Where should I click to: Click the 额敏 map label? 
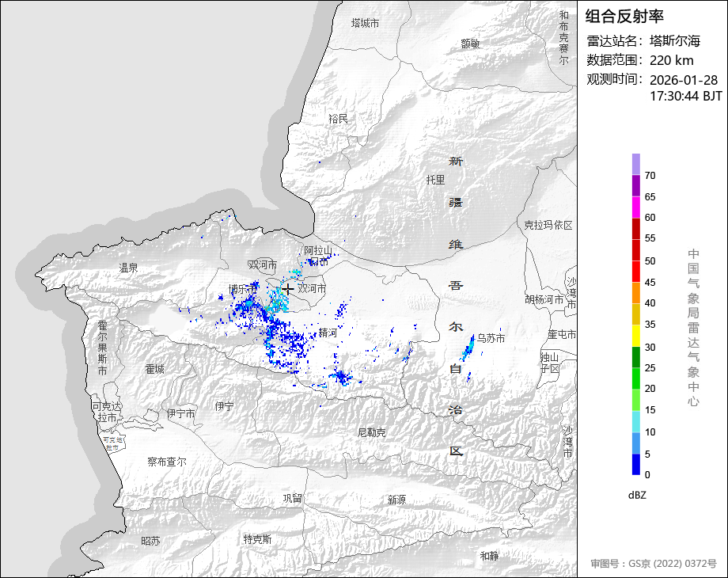point(470,44)
